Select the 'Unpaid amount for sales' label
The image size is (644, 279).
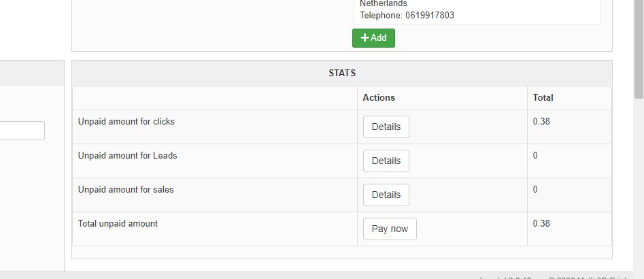[x=126, y=190]
